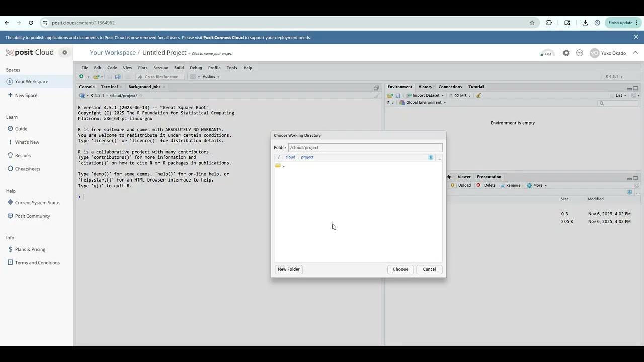Expand the Addins dropdown
The width and height of the screenshot is (644, 362).
coord(211,77)
